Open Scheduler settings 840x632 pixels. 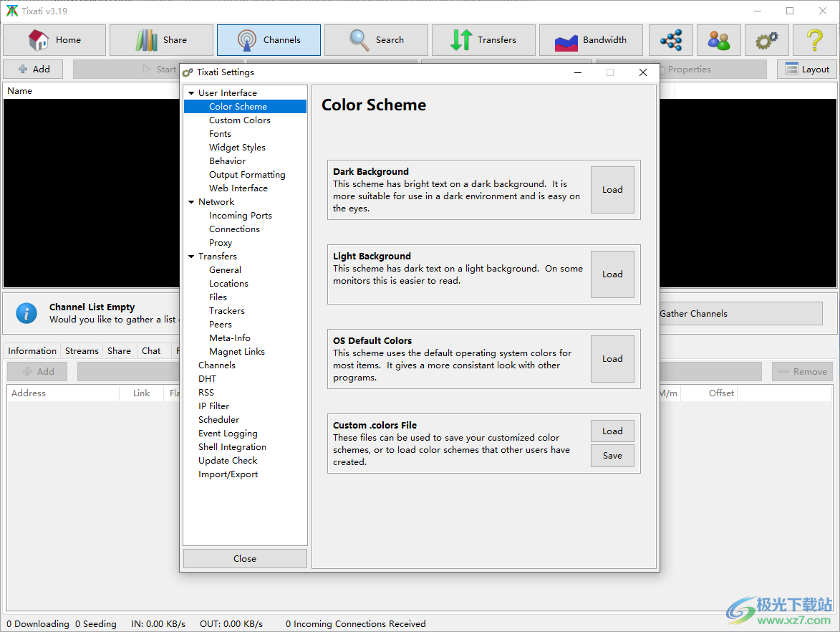218,420
